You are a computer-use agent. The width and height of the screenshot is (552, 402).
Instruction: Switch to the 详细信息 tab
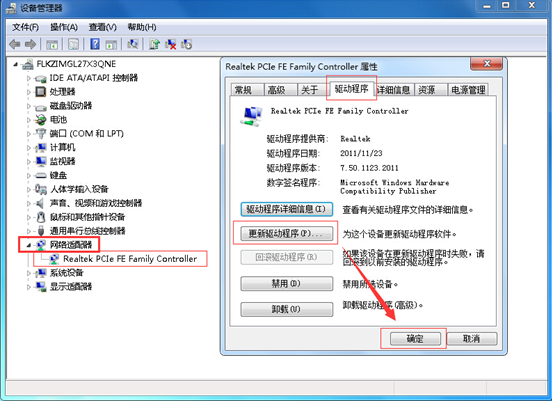[394, 90]
